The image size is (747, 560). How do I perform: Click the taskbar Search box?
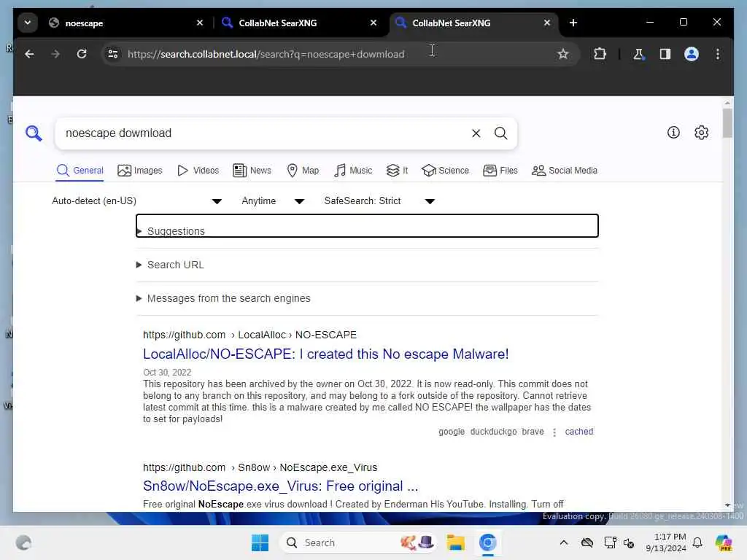click(x=358, y=542)
